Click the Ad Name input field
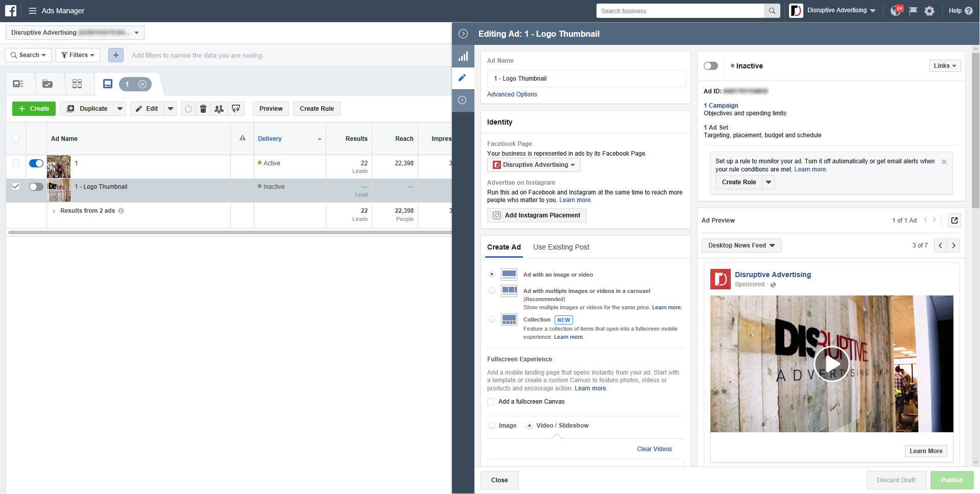Viewport: 980px width, 494px height. point(586,79)
